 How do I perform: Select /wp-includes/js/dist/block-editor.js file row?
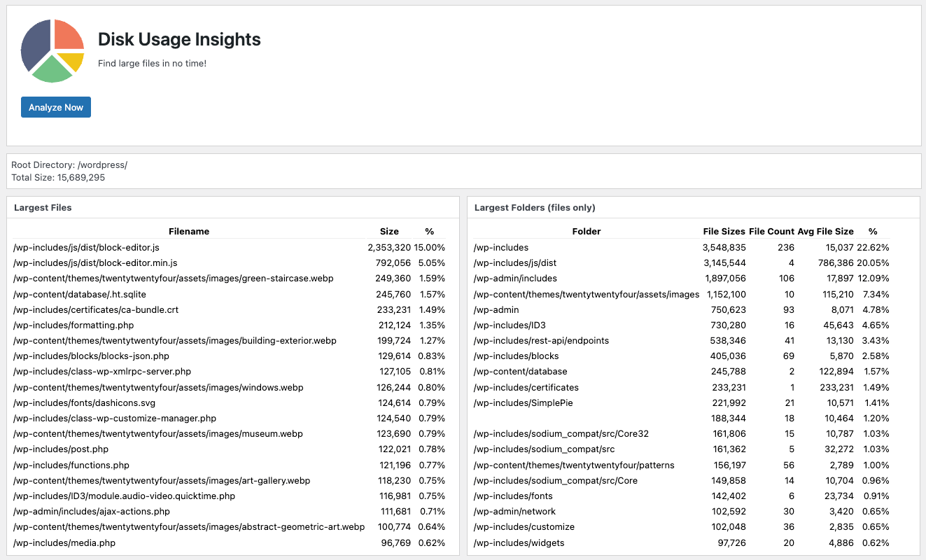coord(230,247)
